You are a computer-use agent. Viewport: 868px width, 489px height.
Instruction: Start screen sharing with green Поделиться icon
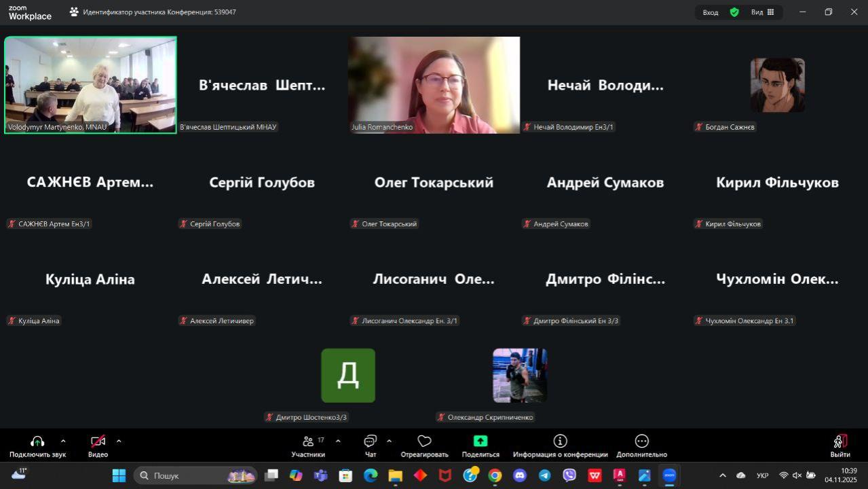(480, 441)
